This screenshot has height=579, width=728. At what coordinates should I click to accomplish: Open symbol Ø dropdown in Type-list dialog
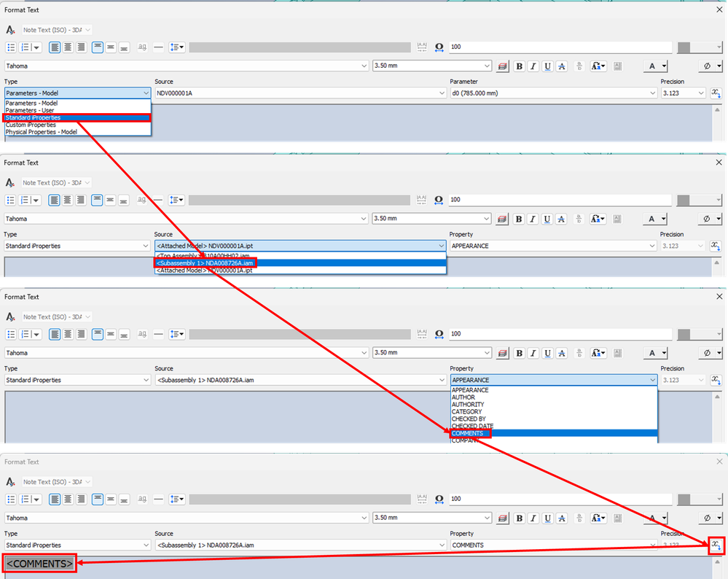tap(711, 66)
